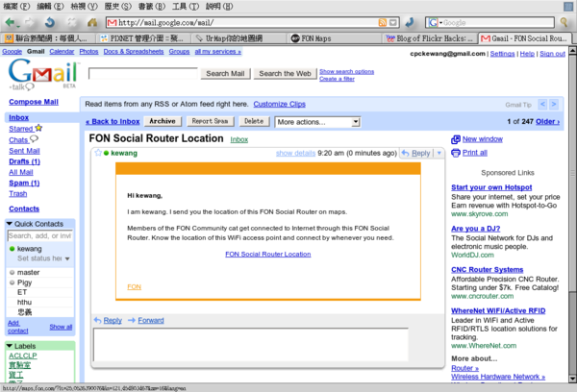Select contact master in Quick Contacts
The width and height of the screenshot is (577, 392).
click(x=28, y=273)
